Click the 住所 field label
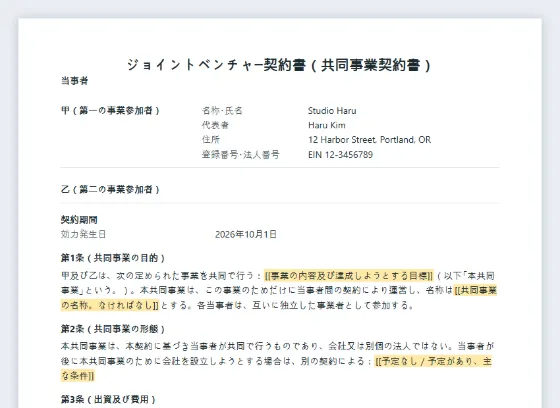 211,139
